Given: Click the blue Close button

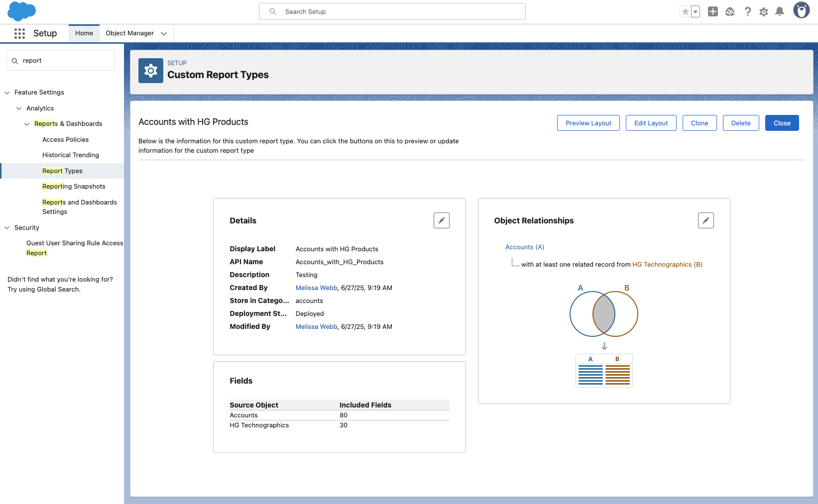Looking at the screenshot, I should click(782, 123).
